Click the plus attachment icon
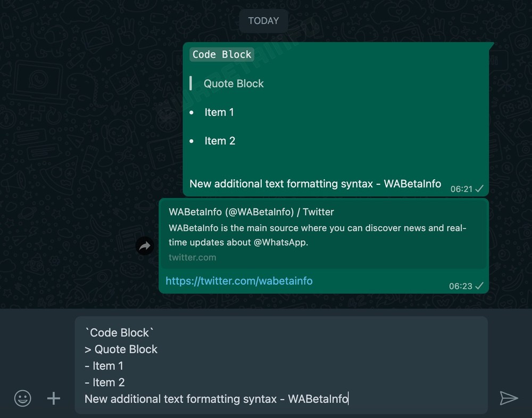The image size is (532, 418). (54, 398)
